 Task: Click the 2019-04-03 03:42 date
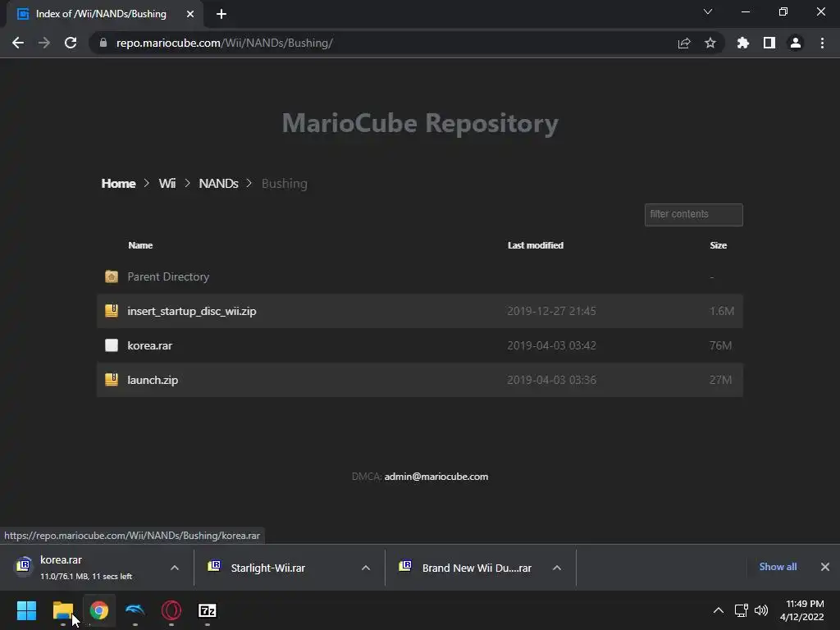coord(551,345)
